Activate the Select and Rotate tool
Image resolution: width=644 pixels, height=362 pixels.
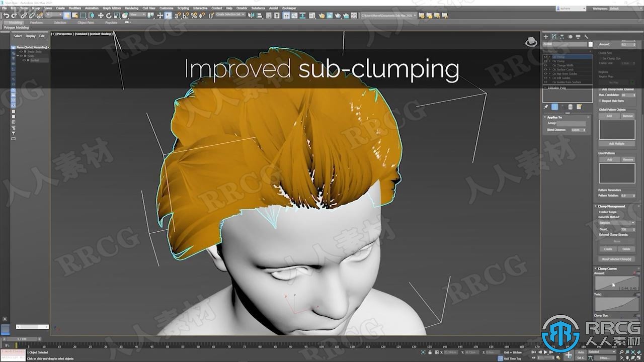109,16
